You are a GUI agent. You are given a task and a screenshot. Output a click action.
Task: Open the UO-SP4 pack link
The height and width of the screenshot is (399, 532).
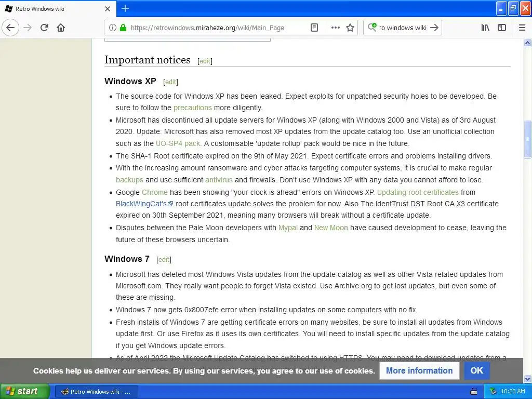pyautogui.click(x=179, y=143)
